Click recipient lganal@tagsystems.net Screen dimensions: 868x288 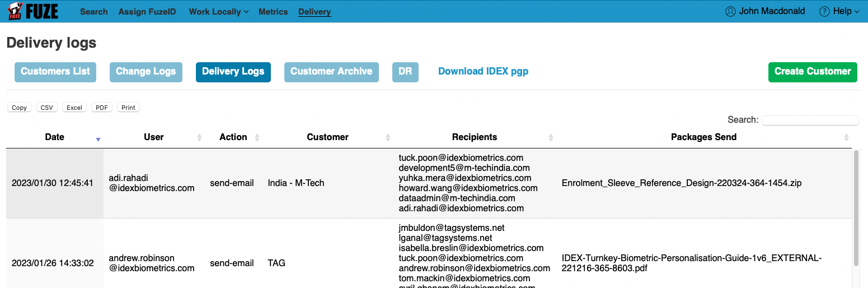(x=445, y=238)
